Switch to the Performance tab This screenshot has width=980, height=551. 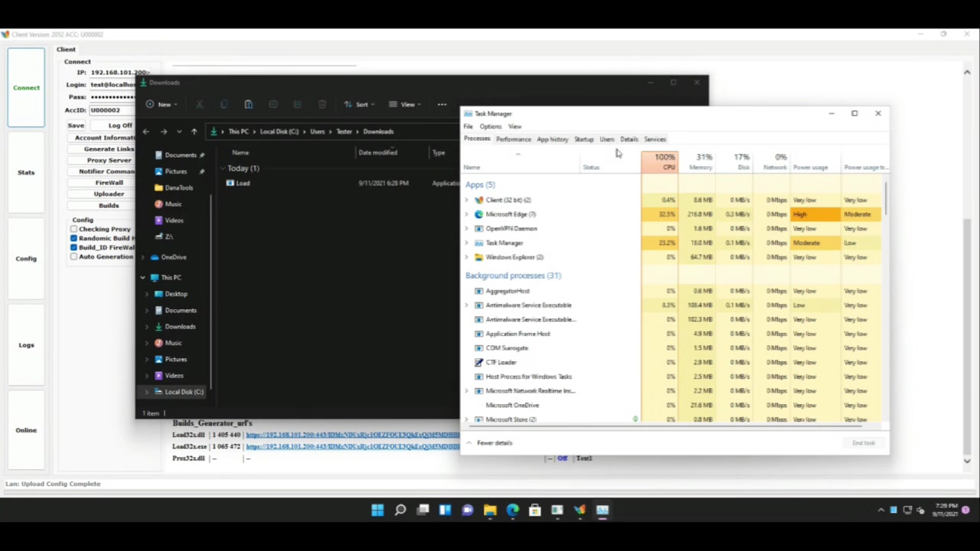(513, 139)
